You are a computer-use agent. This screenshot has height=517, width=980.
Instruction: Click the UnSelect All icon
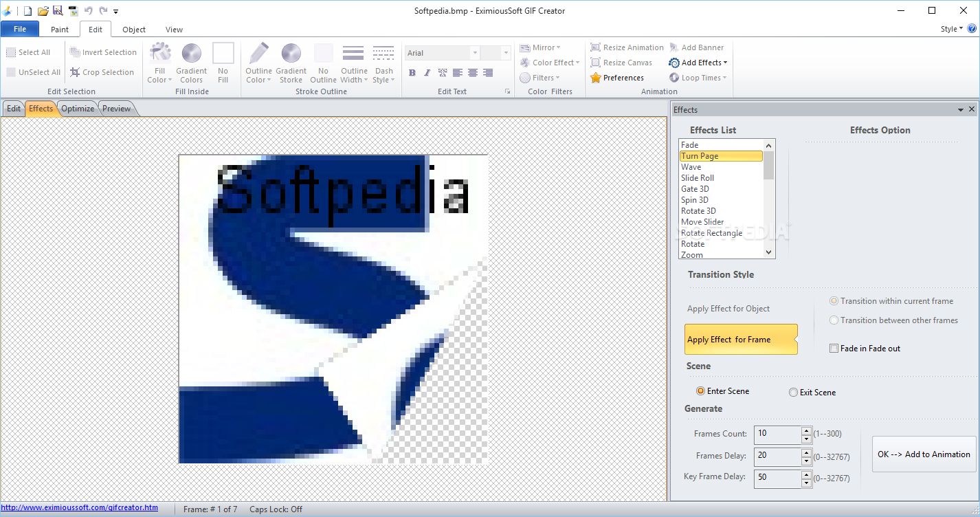11,72
